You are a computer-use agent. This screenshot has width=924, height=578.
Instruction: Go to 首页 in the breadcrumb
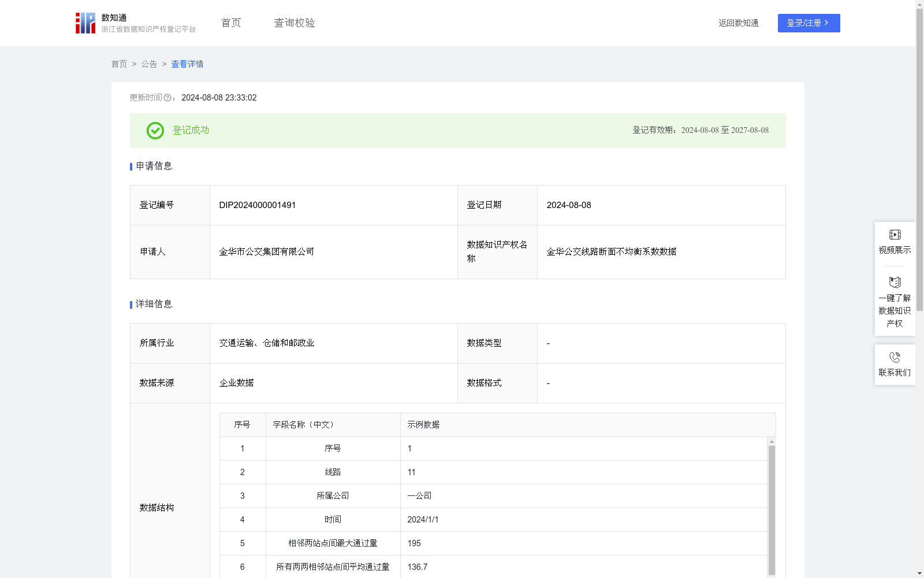[x=119, y=64]
